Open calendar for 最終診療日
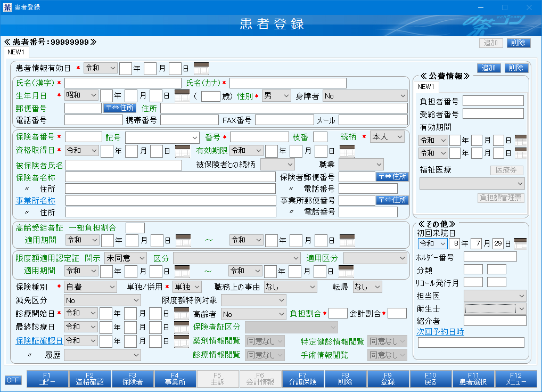 pos(181,327)
